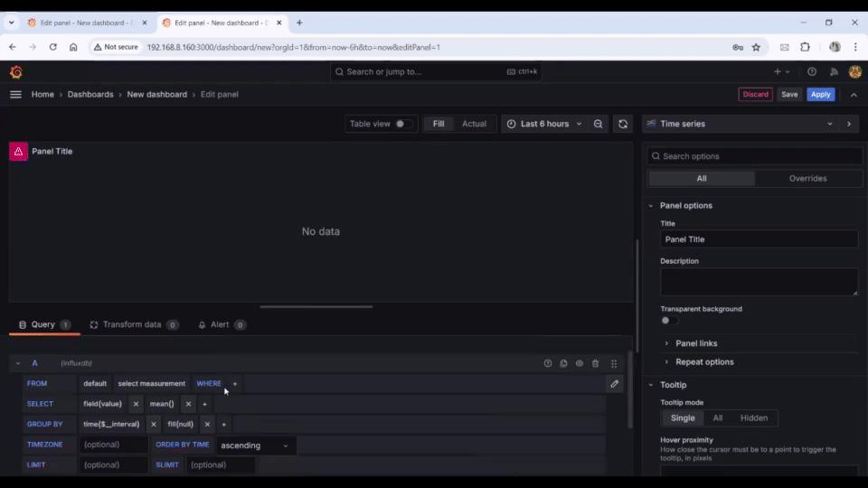
Task: Toggle the raw query editor pencil icon
Action: point(614,384)
